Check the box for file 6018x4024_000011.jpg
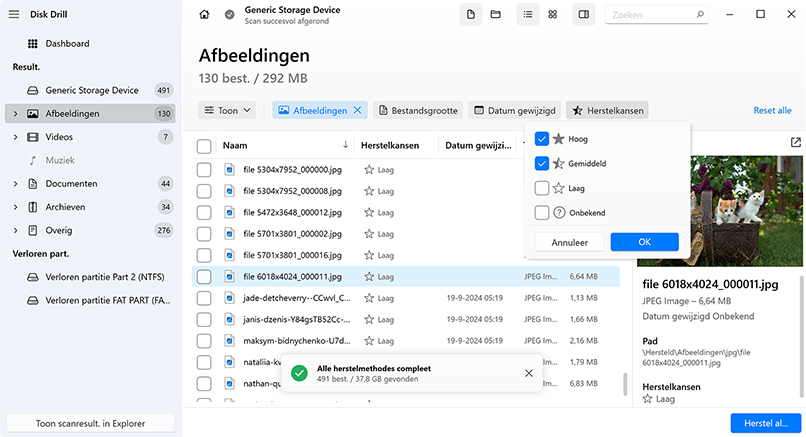 point(204,277)
